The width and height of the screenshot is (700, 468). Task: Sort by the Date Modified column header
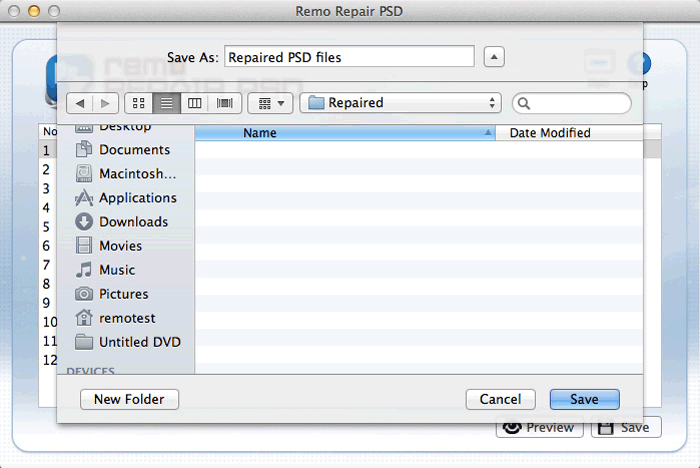coord(569,133)
